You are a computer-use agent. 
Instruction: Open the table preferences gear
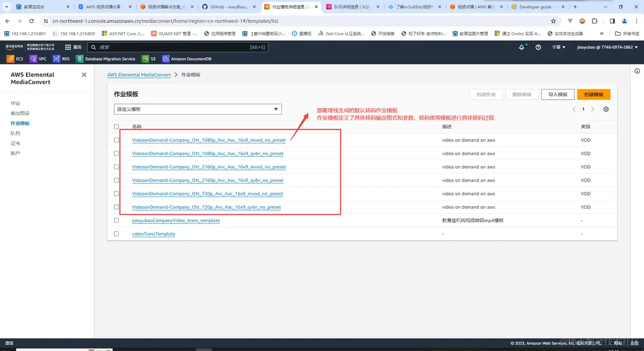[x=606, y=109]
